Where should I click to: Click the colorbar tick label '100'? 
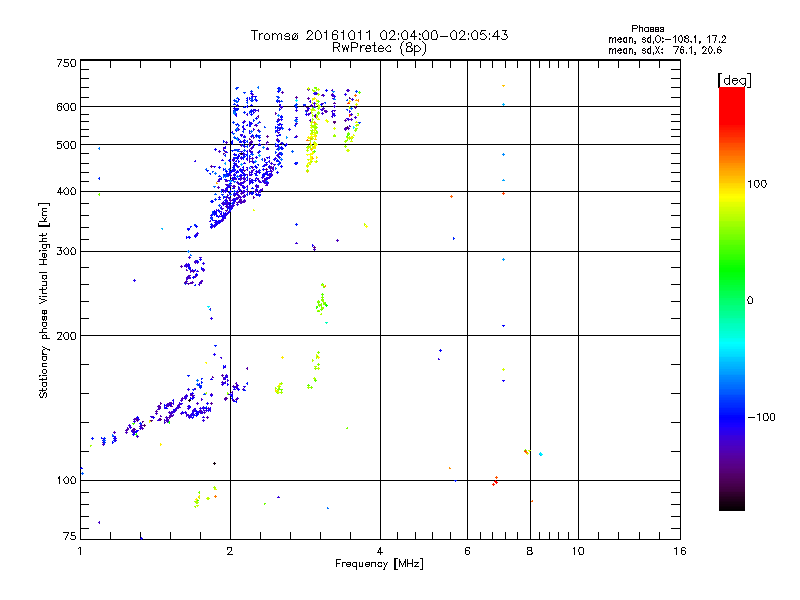pos(757,184)
